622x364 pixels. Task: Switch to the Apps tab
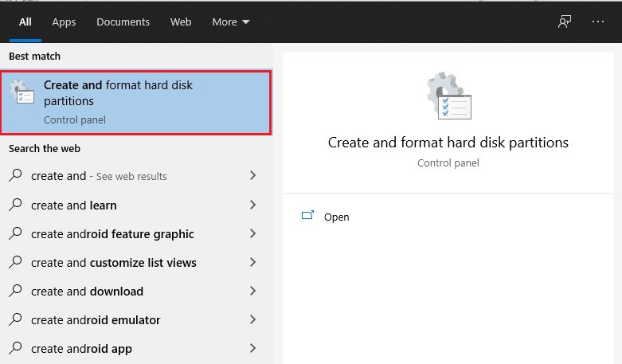64,22
